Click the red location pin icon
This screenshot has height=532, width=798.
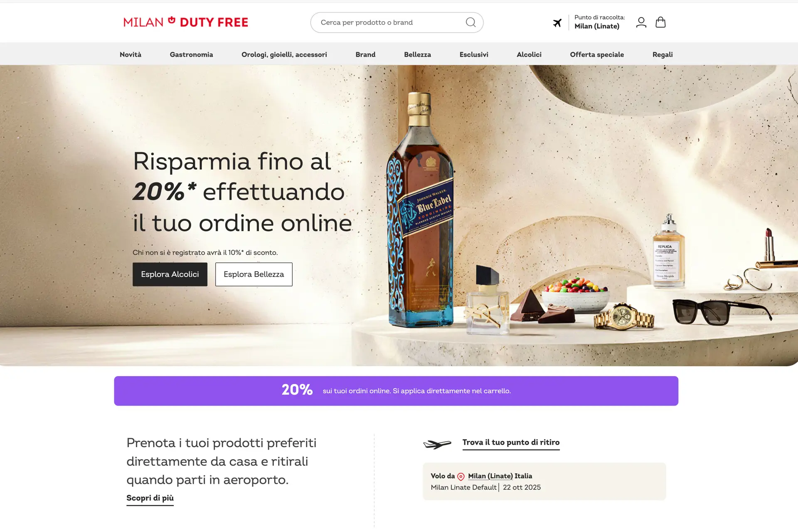click(x=461, y=477)
